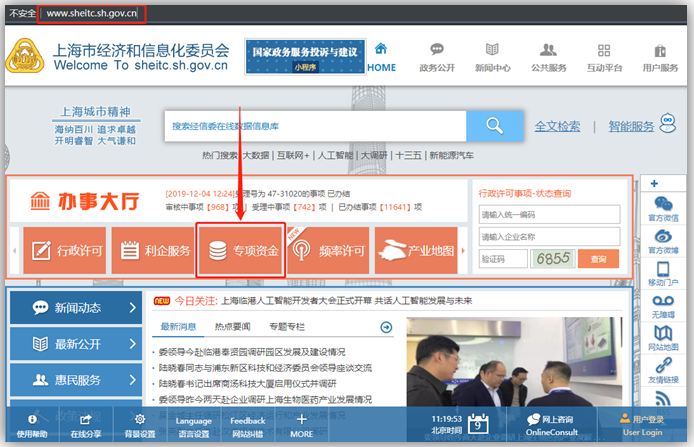The image size is (694, 447).
Task: Click hot search term 互联网+
Action: (x=293, y=155)
